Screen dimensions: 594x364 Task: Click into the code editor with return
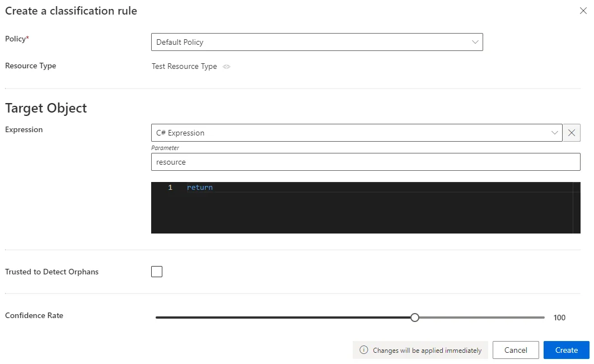(366, 208)
